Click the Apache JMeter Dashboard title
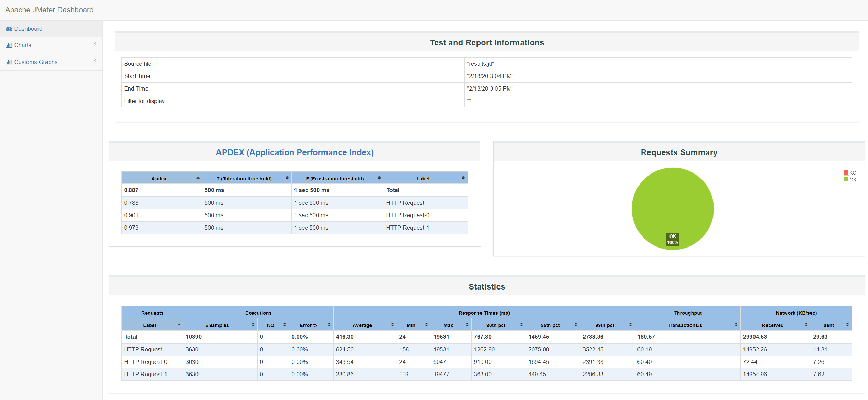868x400 pixels. [49, 10]
